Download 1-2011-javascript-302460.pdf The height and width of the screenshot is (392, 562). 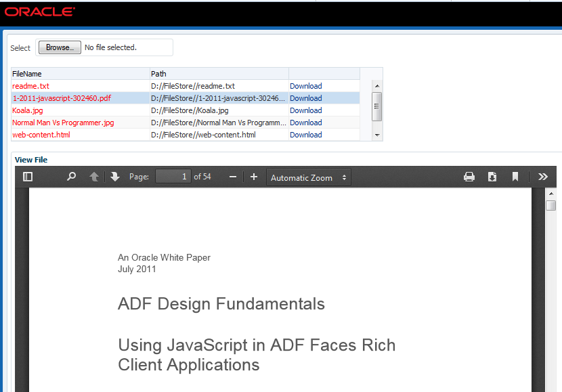point(306,98)
